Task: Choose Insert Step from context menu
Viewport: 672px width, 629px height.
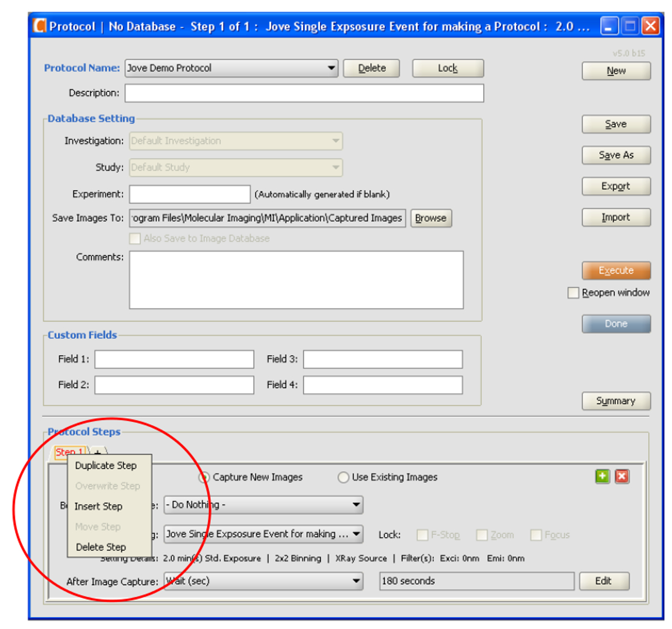Action: click(x=110, y=506)
